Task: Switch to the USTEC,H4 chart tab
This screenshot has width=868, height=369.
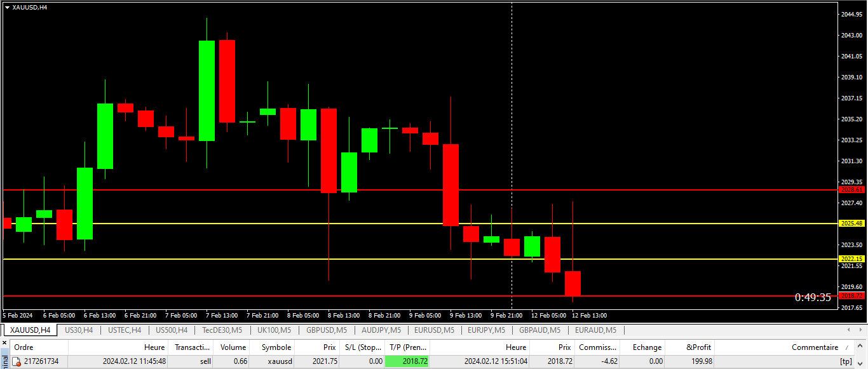Action: pyautogui.click(x=125, y=330)
